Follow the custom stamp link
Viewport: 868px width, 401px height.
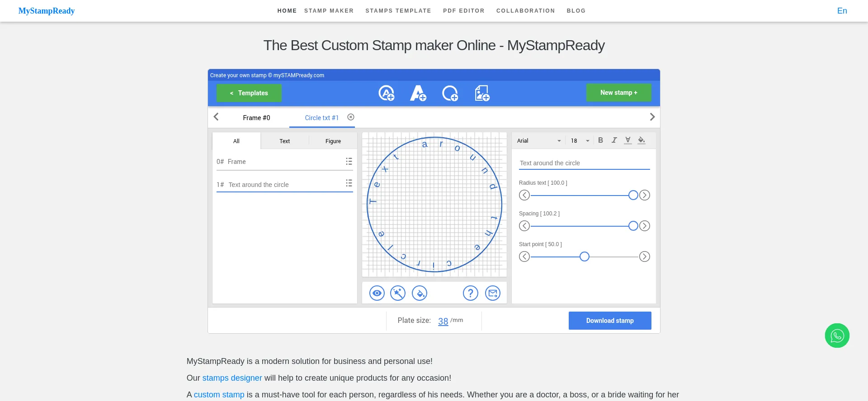(219, 395)
